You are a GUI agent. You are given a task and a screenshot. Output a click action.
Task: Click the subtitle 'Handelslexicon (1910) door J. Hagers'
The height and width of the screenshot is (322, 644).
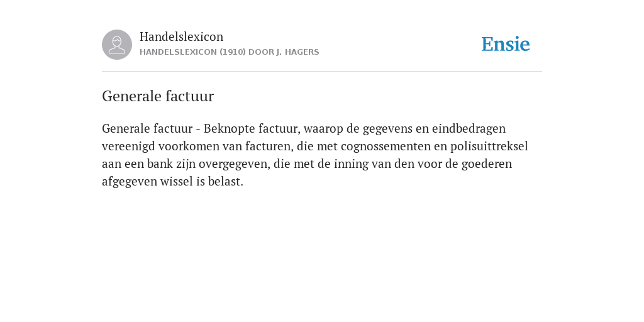(x=229, y=52)
